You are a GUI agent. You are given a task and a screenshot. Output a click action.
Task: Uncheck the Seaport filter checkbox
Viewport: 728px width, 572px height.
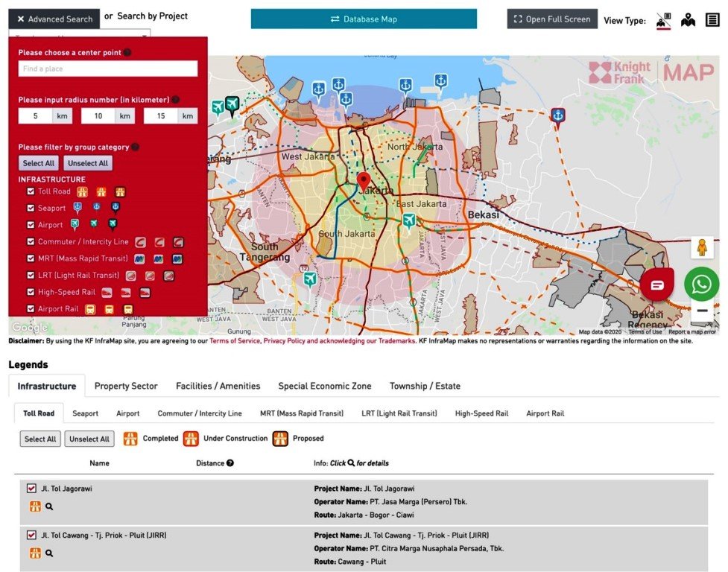[x=31, y=208]
